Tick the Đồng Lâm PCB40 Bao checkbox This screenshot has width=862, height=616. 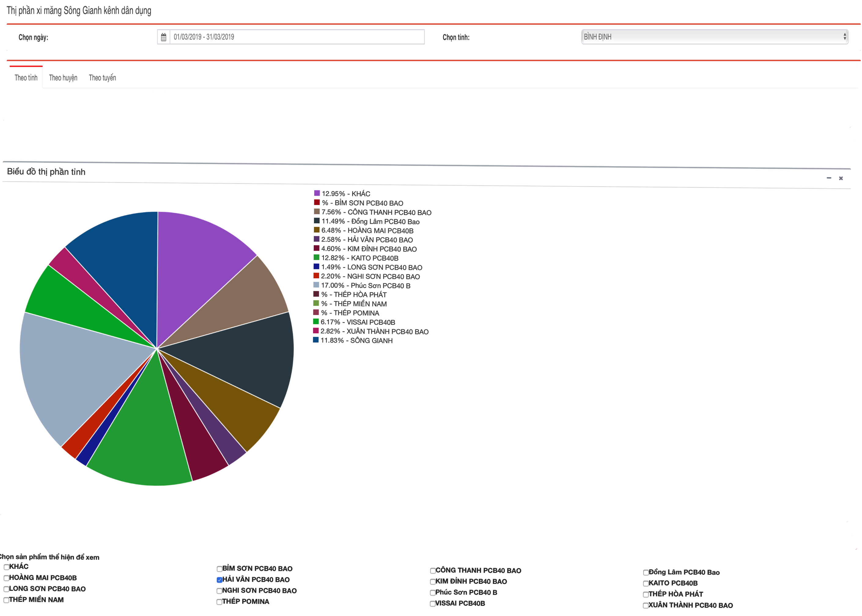pos(646,572)
